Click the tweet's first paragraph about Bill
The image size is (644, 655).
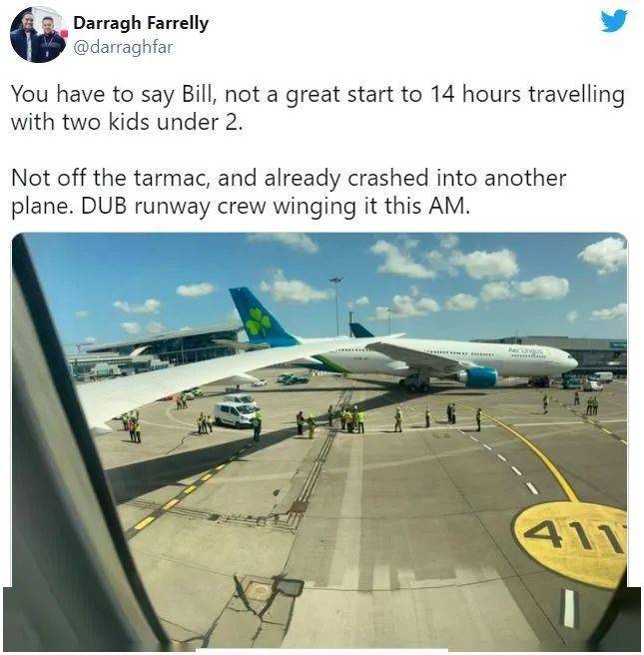[318, 108]
